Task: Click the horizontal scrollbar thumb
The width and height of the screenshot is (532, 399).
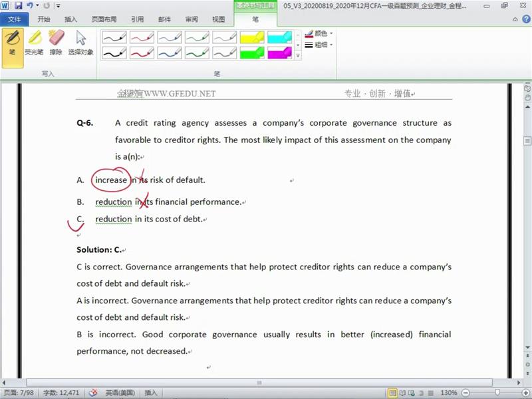Action: (x=259, y=383)
